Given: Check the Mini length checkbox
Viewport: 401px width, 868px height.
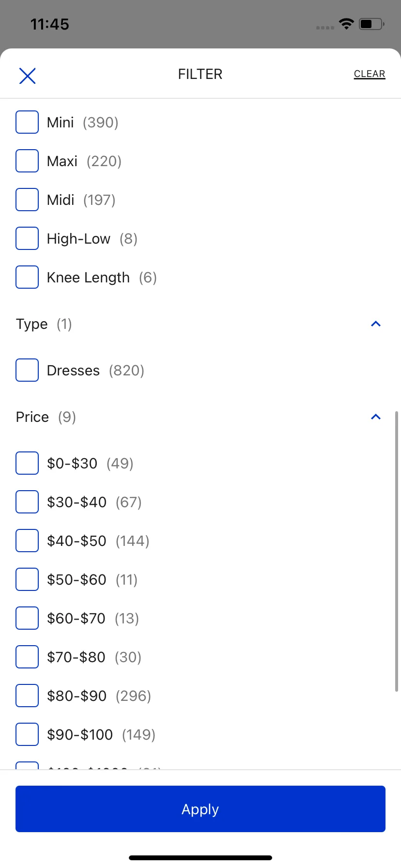Looking at the screenshot, I should click(27, 122).
